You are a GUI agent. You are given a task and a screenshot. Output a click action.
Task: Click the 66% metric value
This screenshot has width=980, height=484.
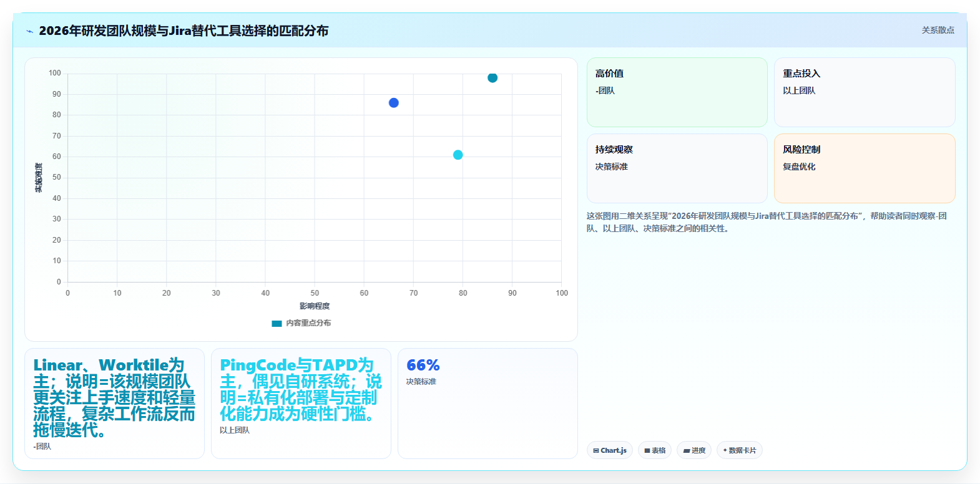pos(423,365)
